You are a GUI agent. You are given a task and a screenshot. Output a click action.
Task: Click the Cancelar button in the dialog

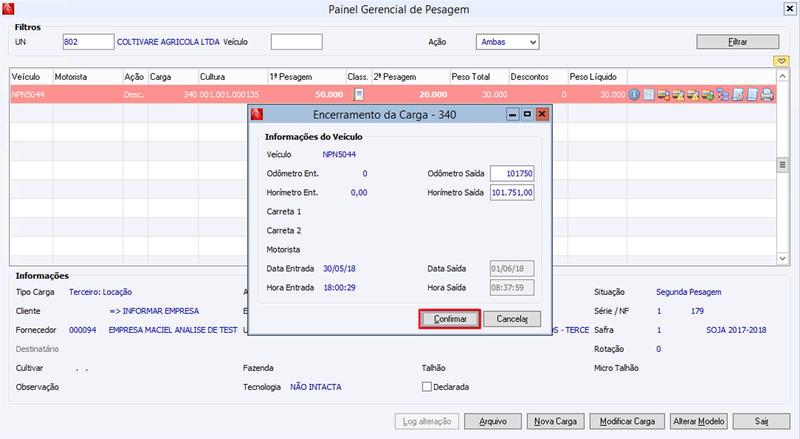click(512, 319)
